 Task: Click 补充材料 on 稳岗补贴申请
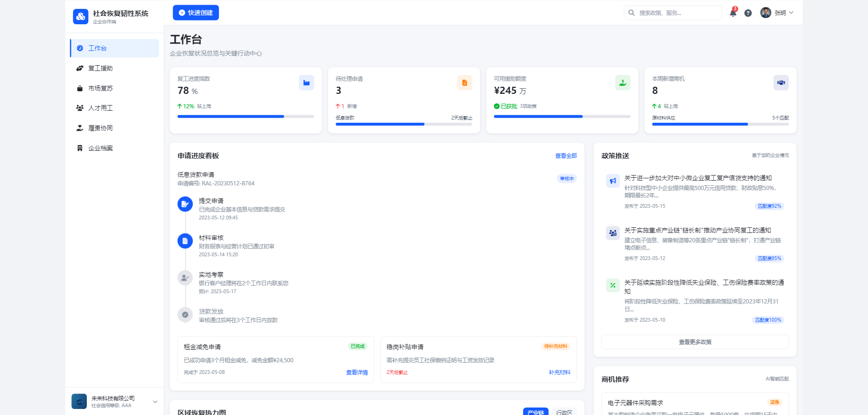[560, 373]
